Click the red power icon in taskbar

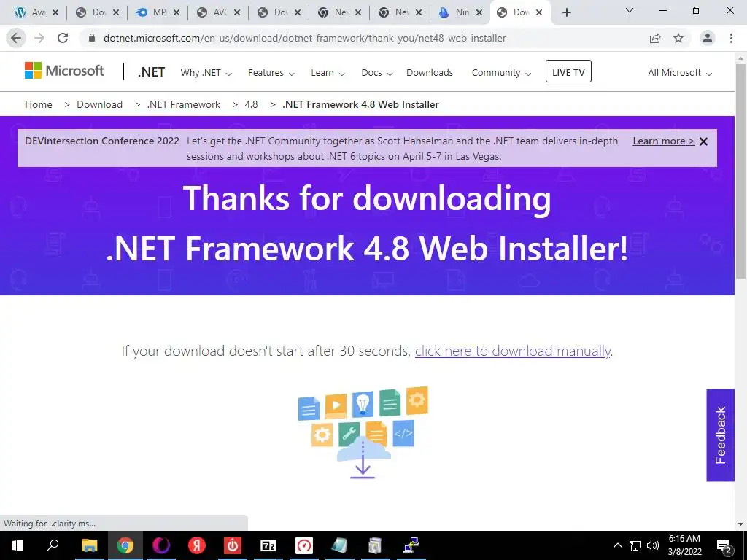233,545
